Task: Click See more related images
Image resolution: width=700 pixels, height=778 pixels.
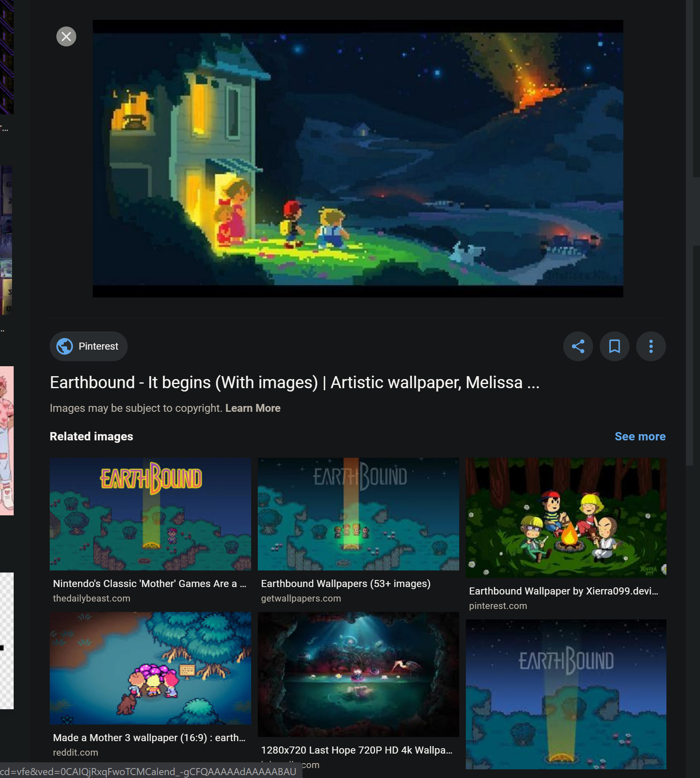Action: (640, 436)
